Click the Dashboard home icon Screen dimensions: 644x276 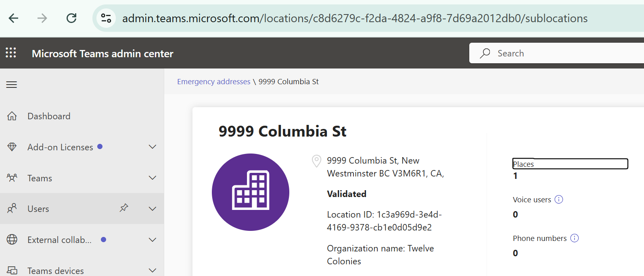pyautogui.click(x=12, y=116)
